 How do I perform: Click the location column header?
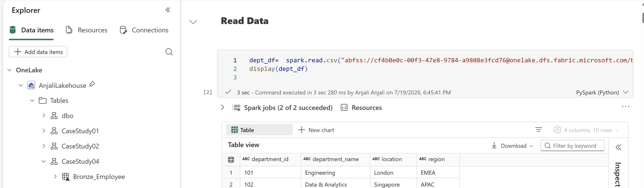(x=393, y=159)
